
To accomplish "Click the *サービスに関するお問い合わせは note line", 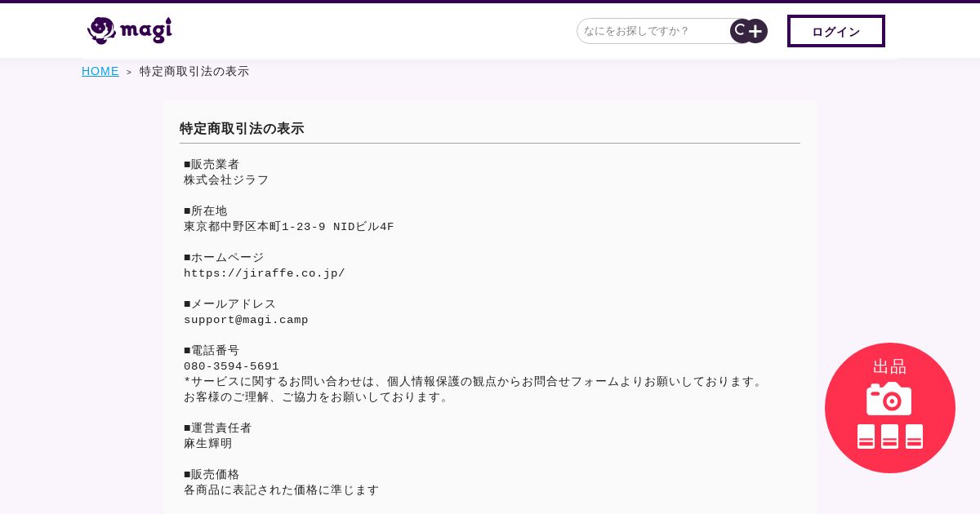I will pyautogui.click(x=474, y=381).
